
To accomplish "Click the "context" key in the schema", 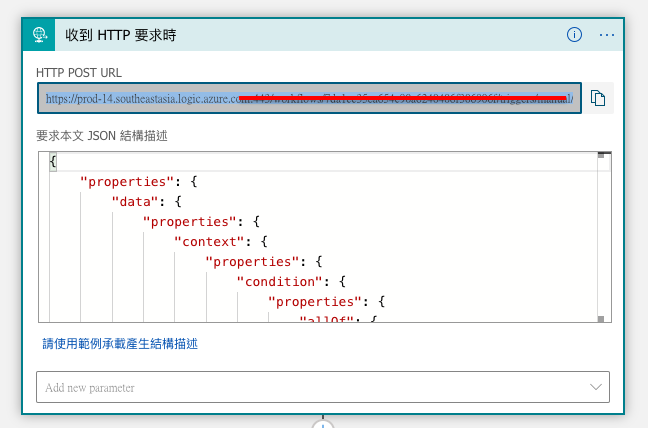I will 210,242.
